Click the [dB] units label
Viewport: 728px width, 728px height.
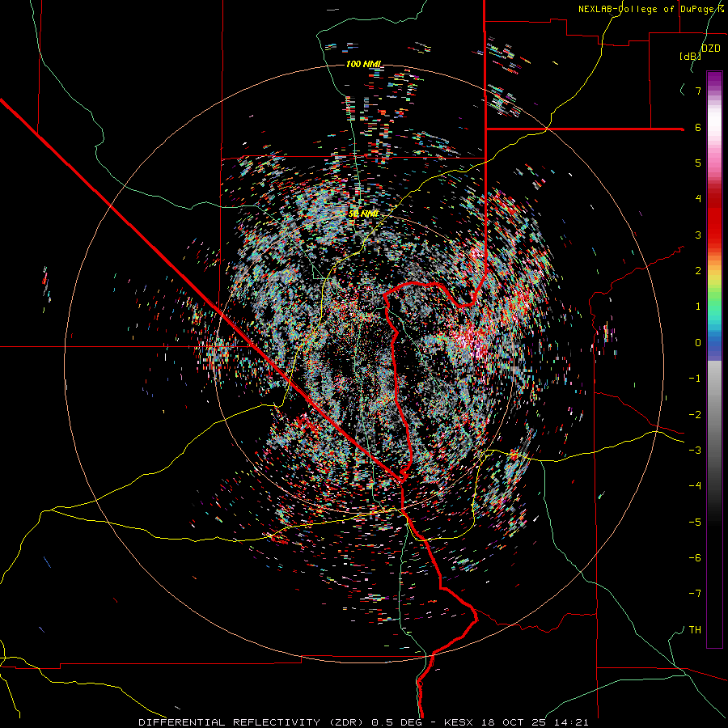(x=691, y=56)
